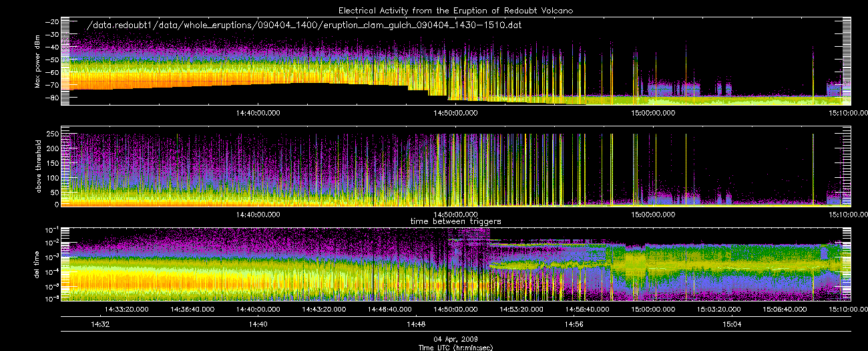Click the 'time between triggers' heading

click(457, 221)
